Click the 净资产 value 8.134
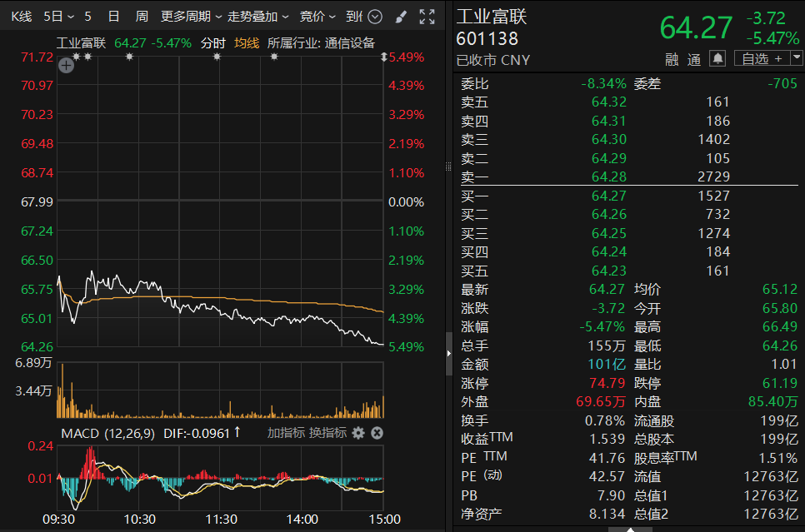Screen dimensions: 805x532 [607, 514]
